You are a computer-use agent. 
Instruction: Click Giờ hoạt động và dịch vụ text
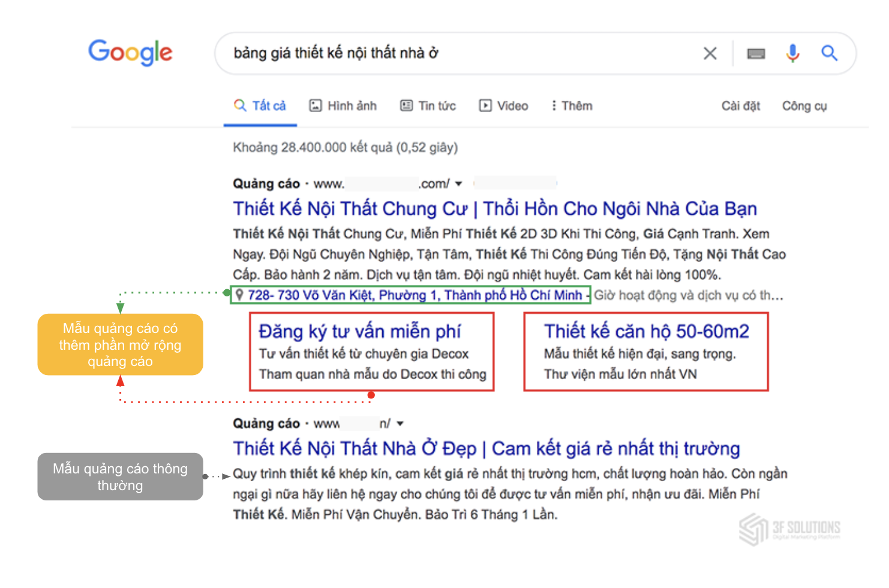[689, 295]
